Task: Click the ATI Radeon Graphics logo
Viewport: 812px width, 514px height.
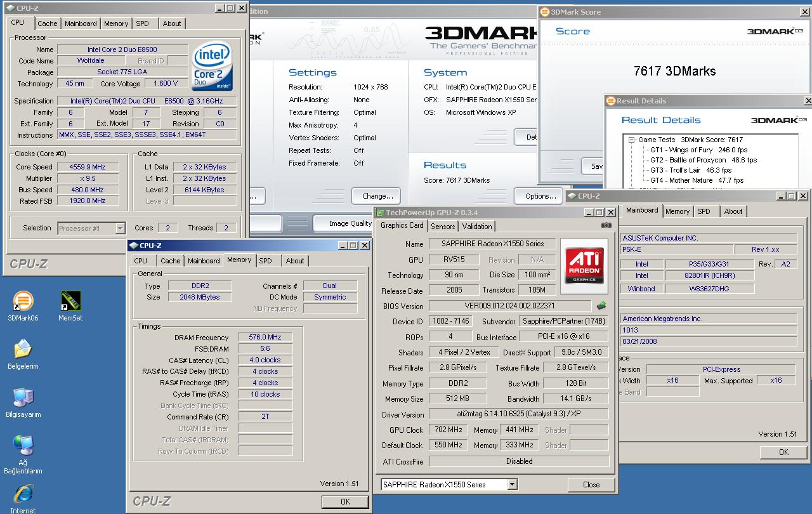Action: click(x=584, y=266)
